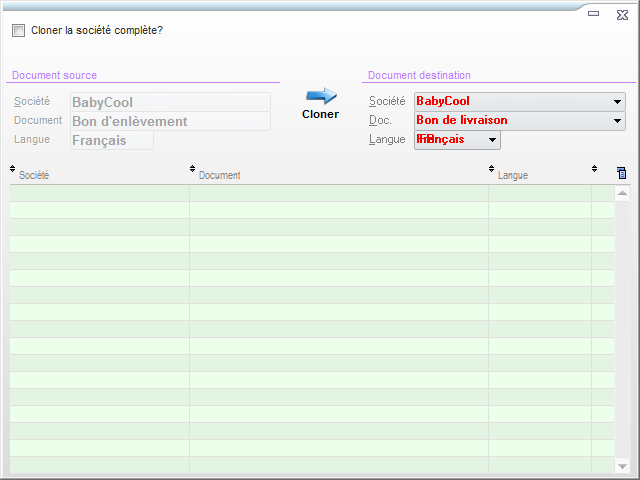
Task: Click the source Document field 'Bon d'enlèvement'
Action: coord(170,121)
